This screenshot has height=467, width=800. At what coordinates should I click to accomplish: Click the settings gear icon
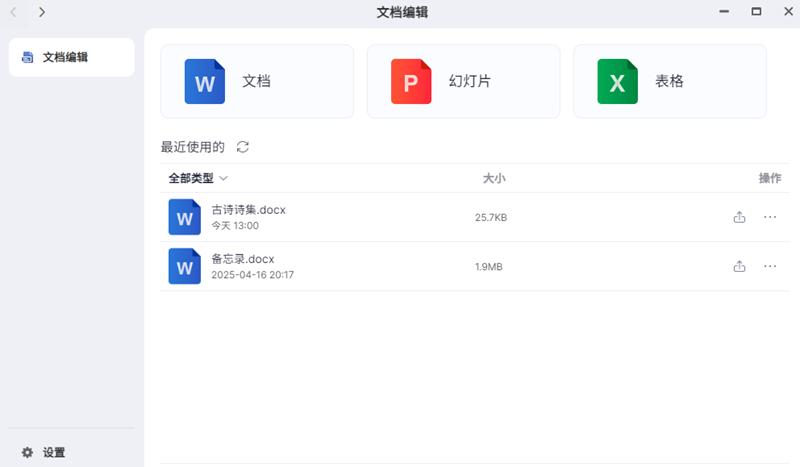[x=28, y=452]
